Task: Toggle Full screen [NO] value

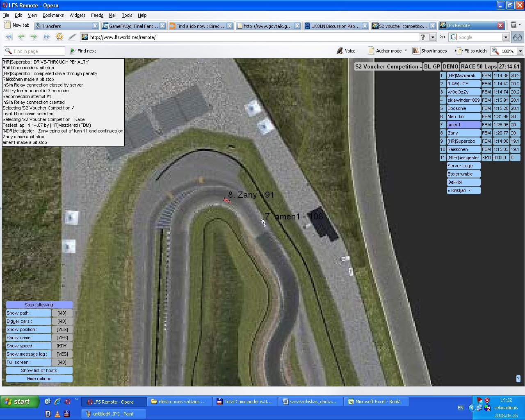Action: 62,362
